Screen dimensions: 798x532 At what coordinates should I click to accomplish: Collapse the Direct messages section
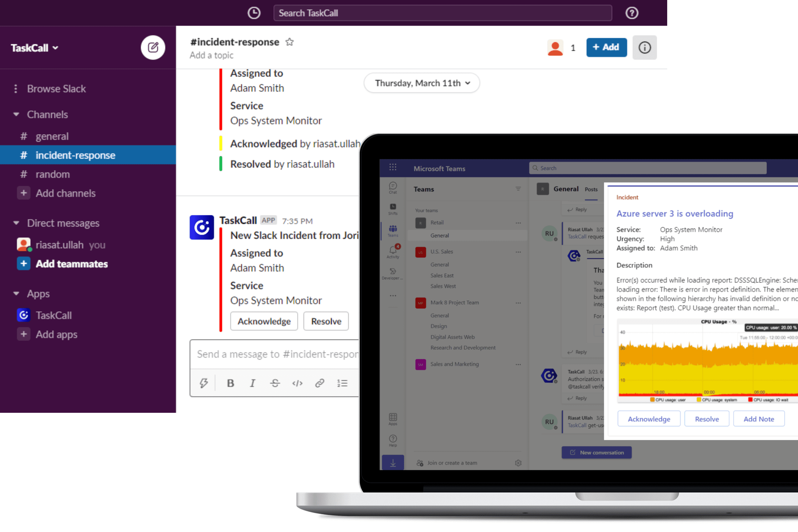(16, 223)
